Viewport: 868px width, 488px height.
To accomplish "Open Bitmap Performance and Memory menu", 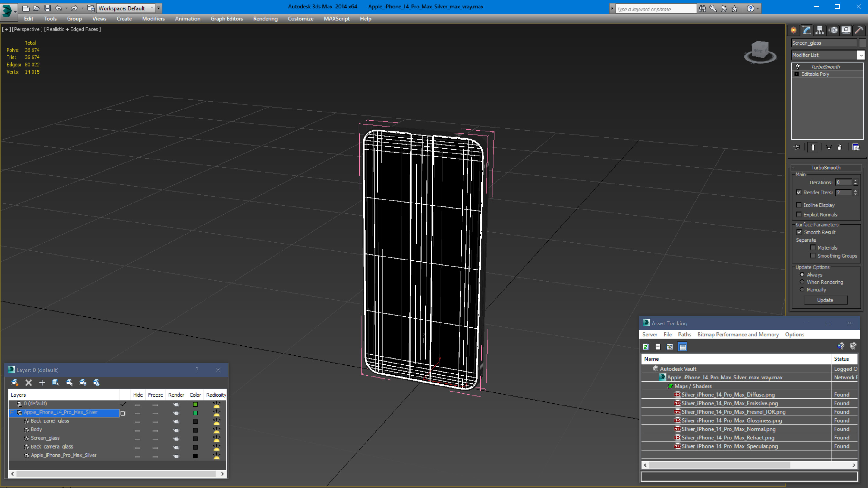I will point(738,334).
